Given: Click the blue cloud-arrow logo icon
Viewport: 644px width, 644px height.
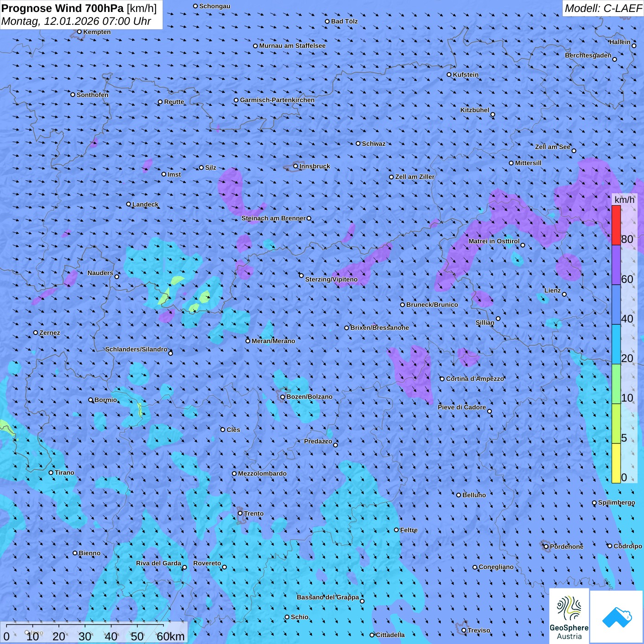Looking at the screenshot, I should (x=617, y=617).
